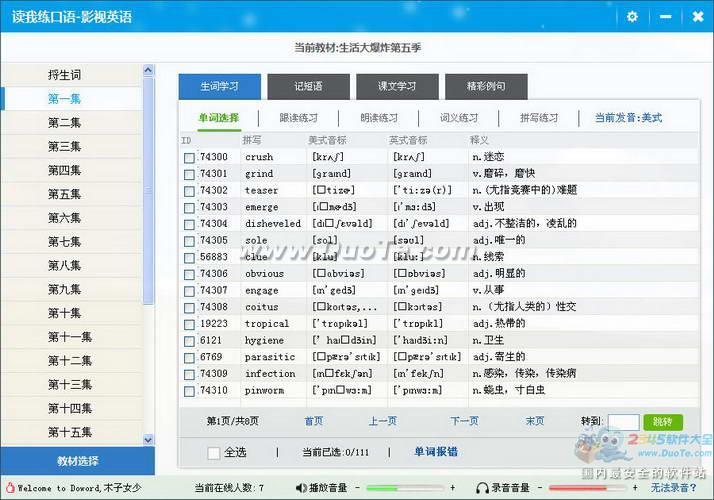Close the 读我练口语 window
The image size is (714, 500).
tap(698, 17)
